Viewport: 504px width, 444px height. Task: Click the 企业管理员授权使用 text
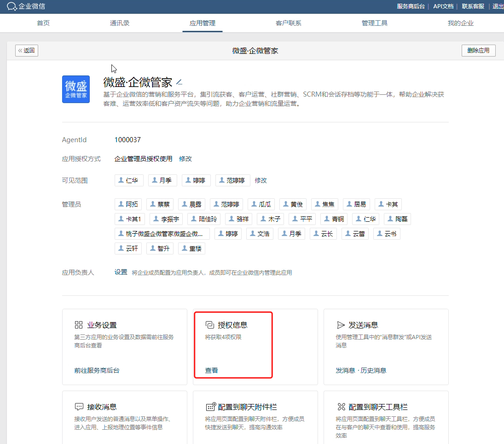143,159
